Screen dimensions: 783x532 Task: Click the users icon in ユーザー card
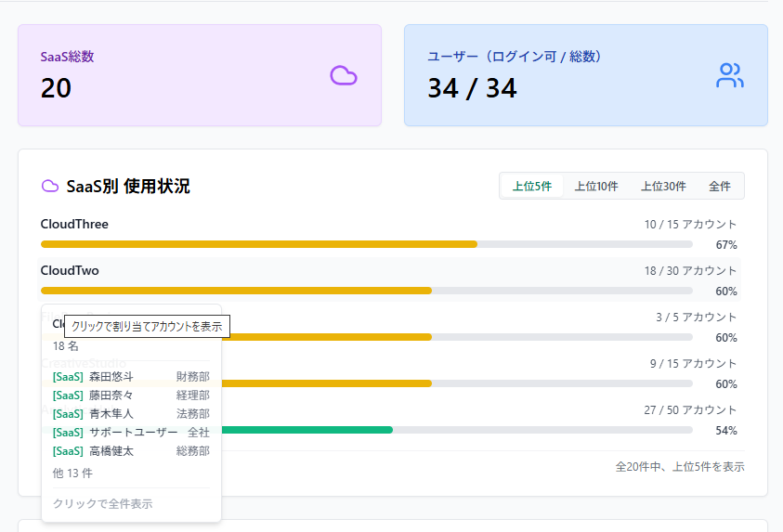click(729, 75)
